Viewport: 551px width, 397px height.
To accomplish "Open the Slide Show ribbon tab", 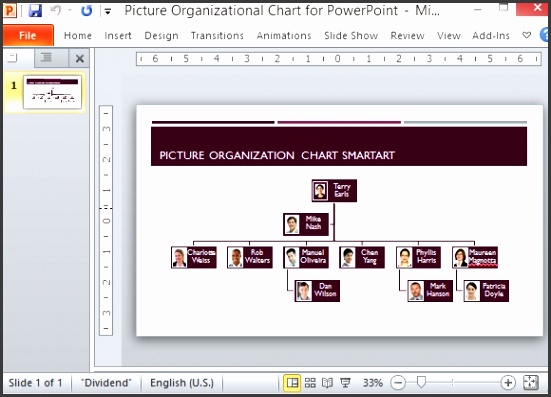I will click(351, 35).
